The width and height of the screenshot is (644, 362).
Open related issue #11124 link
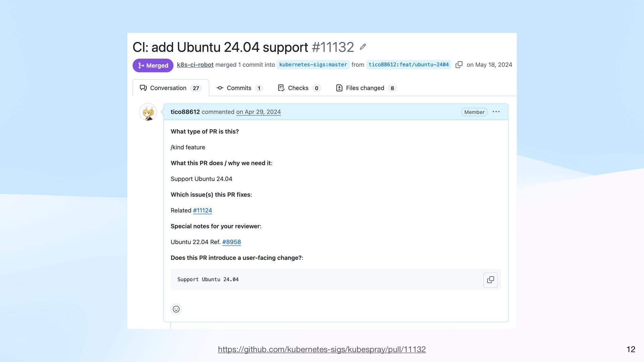pyautogui.click(x=202, y=210)
